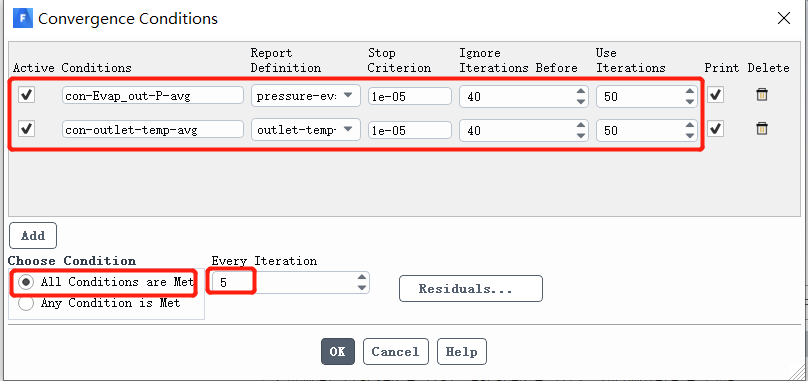Toggle Print checkbox for con-outlet-temp-avg row
Screen dimensions: 808x381
pos(715,128)
